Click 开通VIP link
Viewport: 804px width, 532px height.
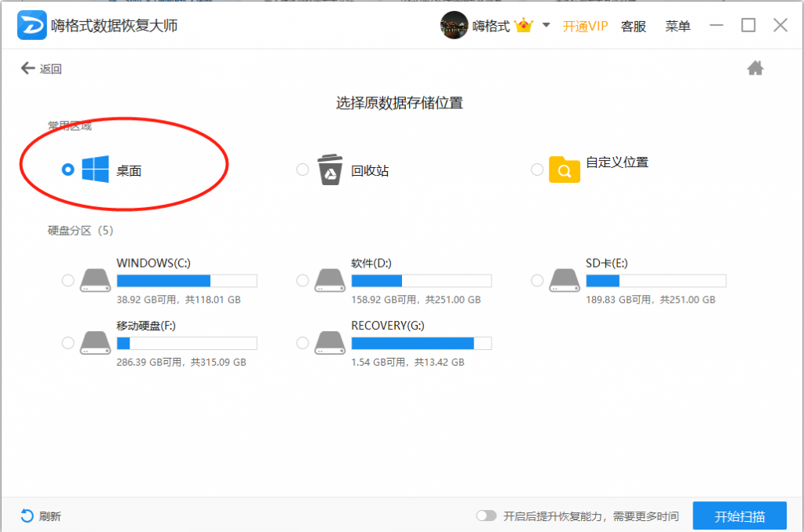tap(585, 26)
